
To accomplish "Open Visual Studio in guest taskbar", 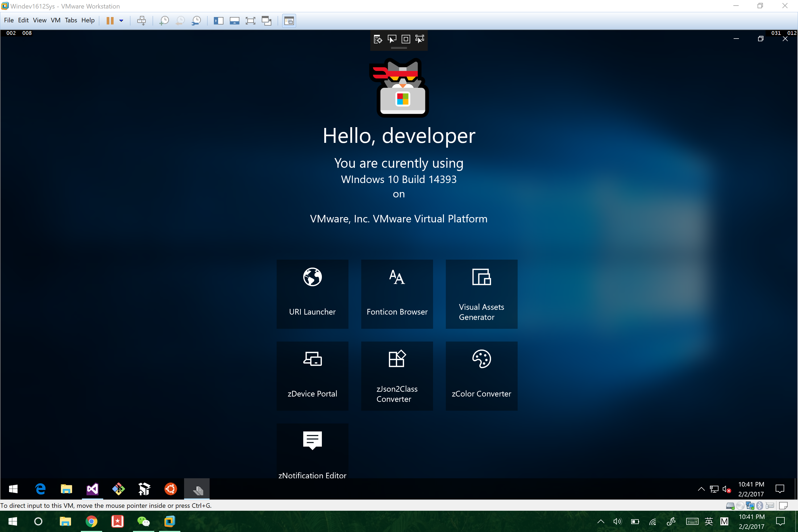I will 92,489.
